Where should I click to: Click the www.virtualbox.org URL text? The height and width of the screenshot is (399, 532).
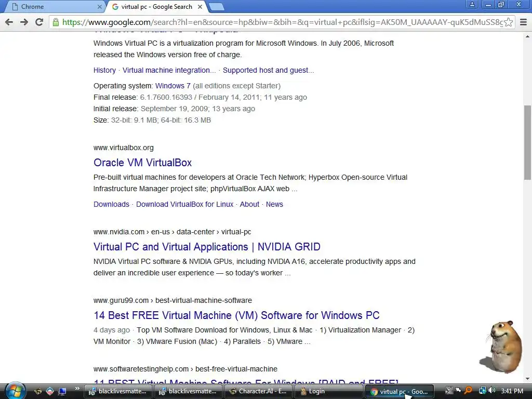[124, 148]
